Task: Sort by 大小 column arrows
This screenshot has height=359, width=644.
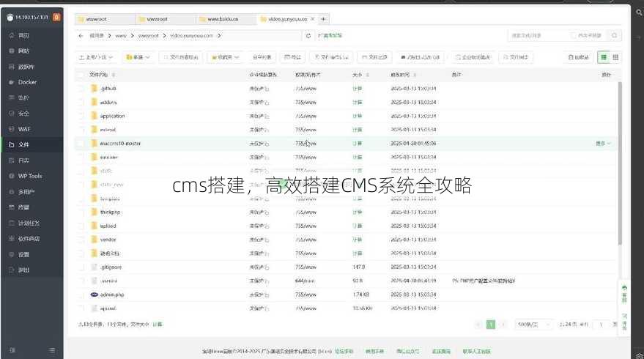Action: pyautogui.click(x=368, y=75)
